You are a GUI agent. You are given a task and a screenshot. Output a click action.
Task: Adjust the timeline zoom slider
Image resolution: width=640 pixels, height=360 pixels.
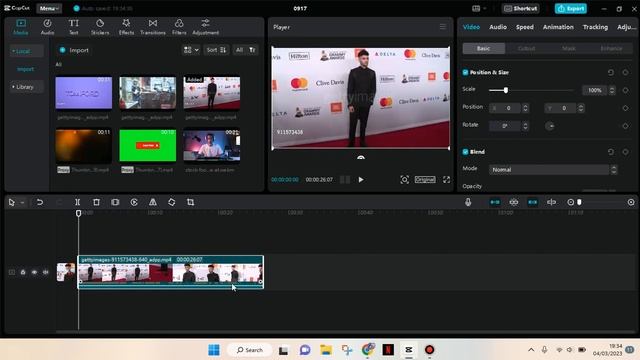point(579,202)
